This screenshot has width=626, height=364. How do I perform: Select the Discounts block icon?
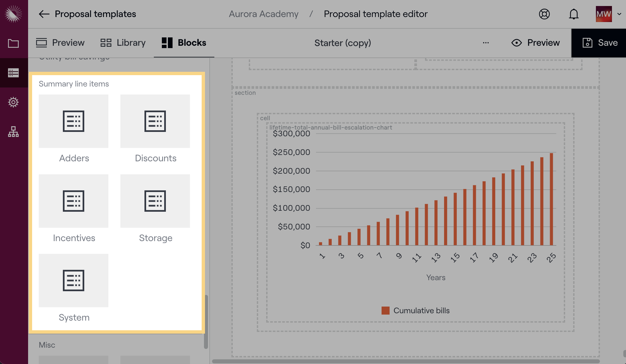(155, 121)
